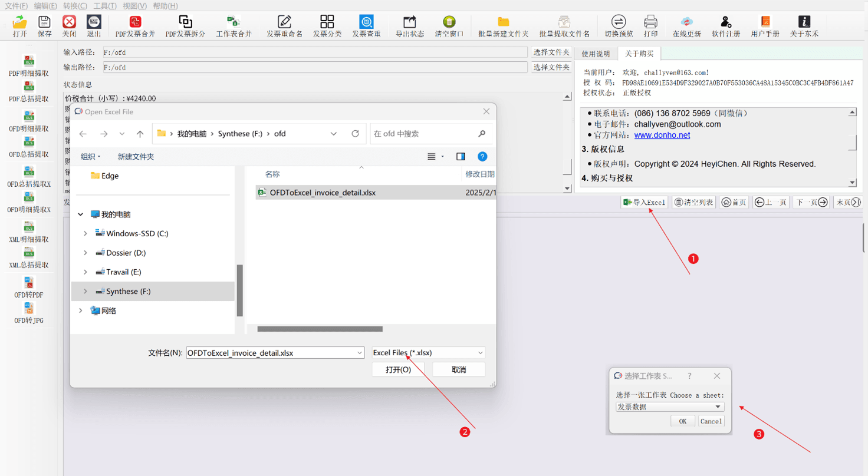Open 发票查重 duplicate check tool
Viewport: 868px width, 476px height.
pyautogui.click(x=366, y=27)
